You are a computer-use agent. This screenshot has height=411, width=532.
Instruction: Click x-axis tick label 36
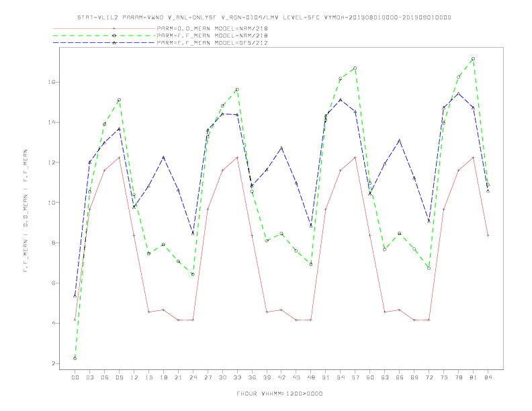252,377
